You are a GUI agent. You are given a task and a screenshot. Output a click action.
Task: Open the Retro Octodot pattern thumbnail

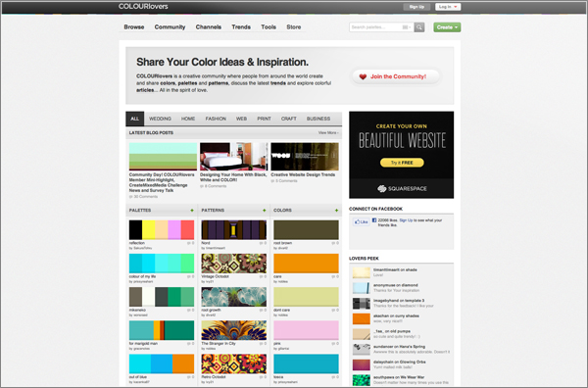(233, 364)
